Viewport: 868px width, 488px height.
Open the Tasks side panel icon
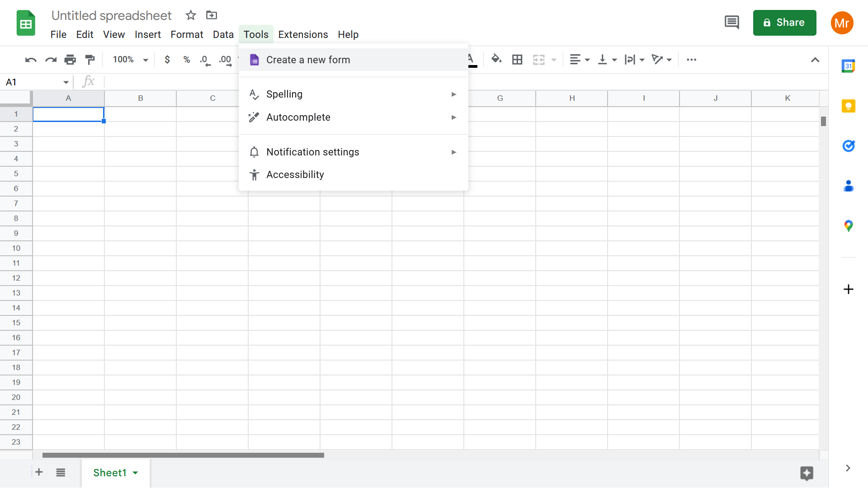848,146
